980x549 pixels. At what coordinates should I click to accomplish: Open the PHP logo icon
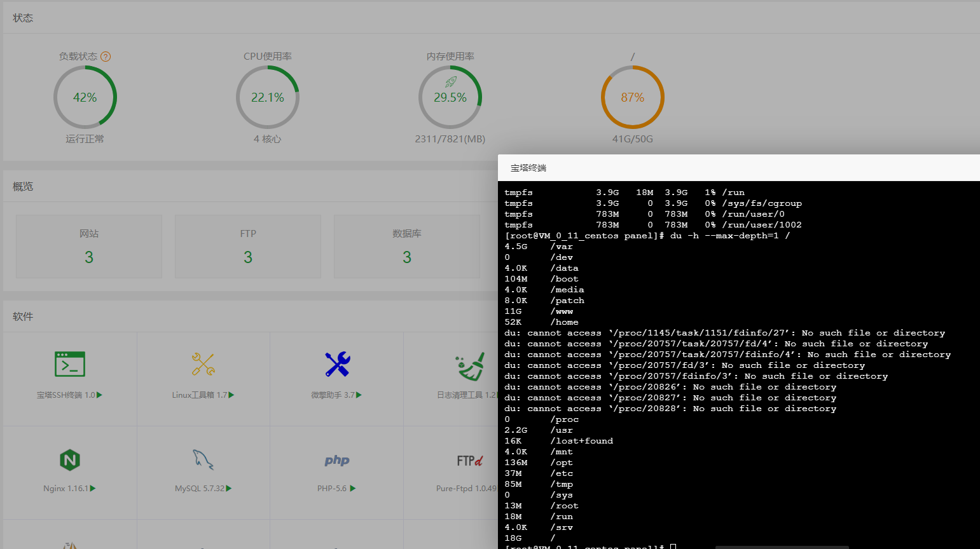[x=337, y=460]
